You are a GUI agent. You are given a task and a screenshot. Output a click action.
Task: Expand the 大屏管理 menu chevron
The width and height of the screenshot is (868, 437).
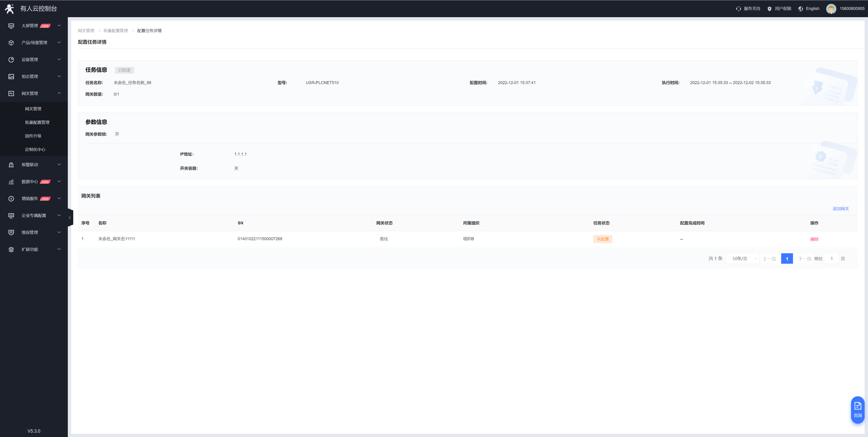59,26
